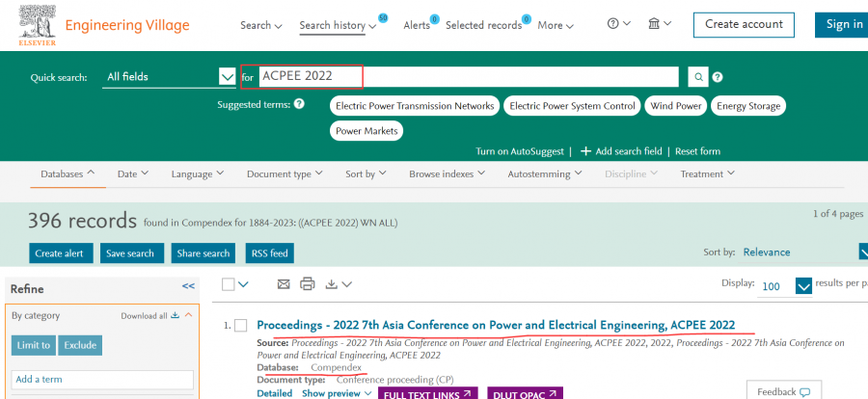Open the ACPEE 2022 Proceedings title link

pyautogui.click(x=496, y=325)
